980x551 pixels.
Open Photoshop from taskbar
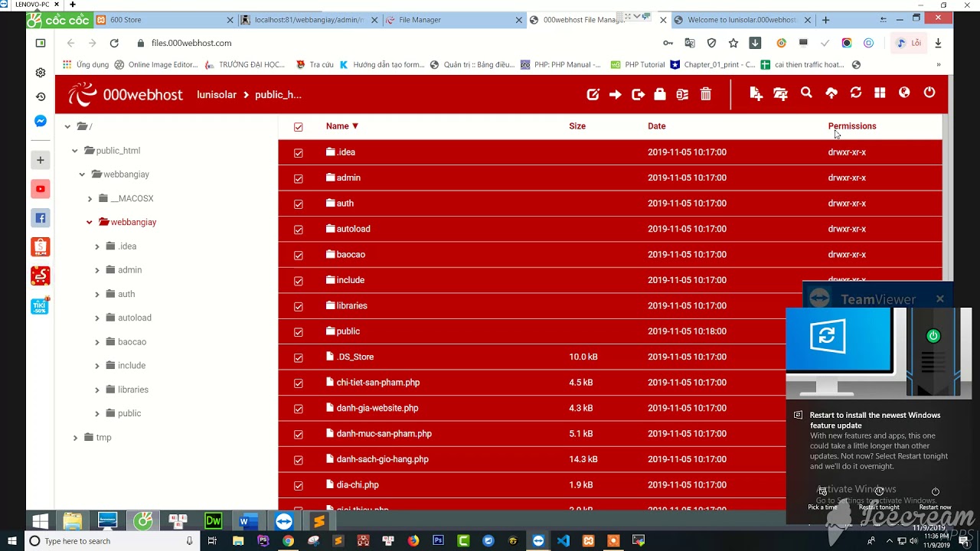tap(438, 540)
